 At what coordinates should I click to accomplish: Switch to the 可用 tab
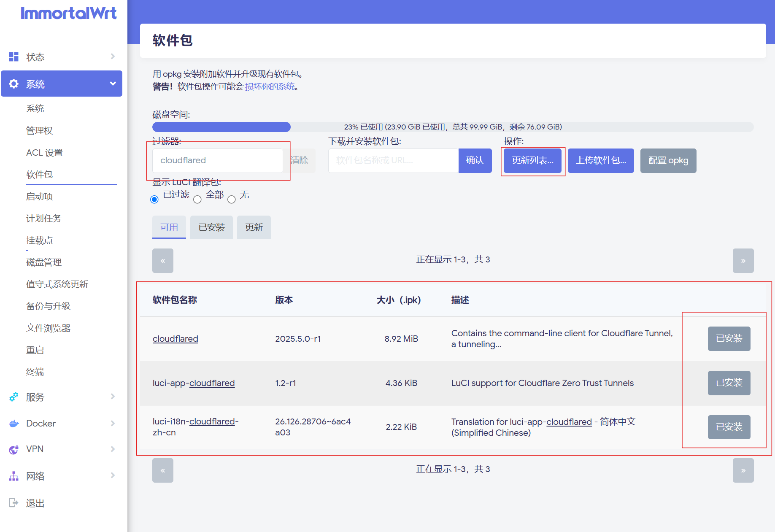coord(169,227)
